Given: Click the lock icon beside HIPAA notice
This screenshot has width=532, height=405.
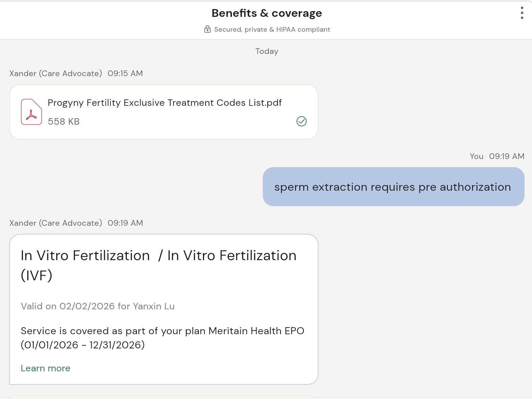Looking at the screenshot, I should 207,29.
